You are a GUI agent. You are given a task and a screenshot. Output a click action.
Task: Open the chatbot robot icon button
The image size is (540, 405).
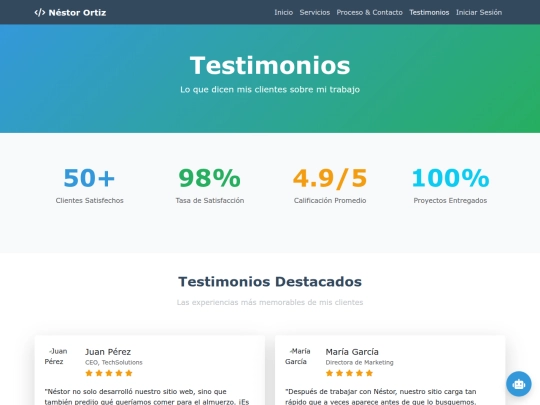518,384
